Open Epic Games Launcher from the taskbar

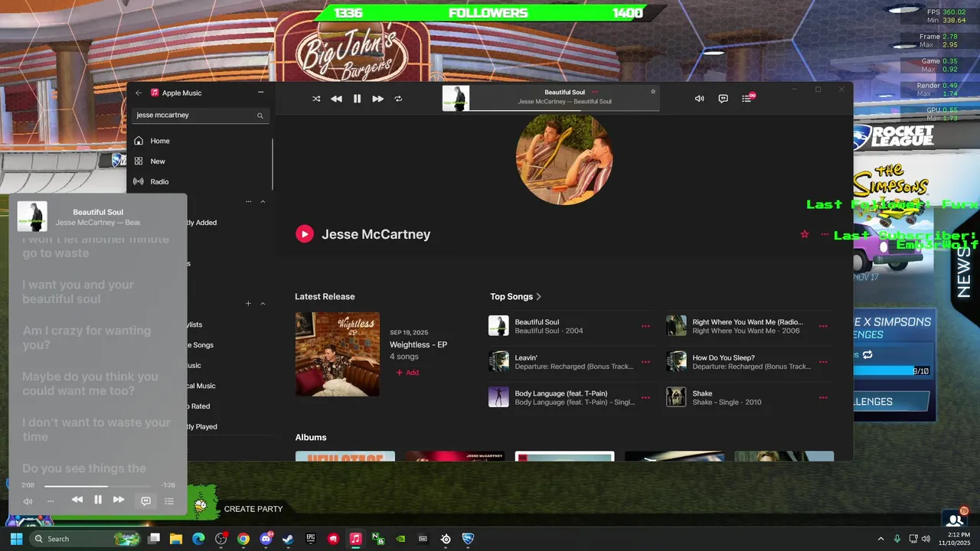[x=310, y=539]
